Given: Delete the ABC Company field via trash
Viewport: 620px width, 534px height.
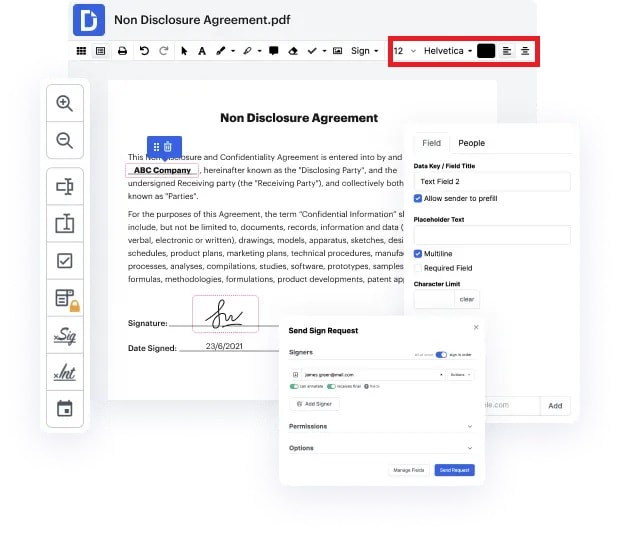Looking at the screenshot, I should (168, 147).
